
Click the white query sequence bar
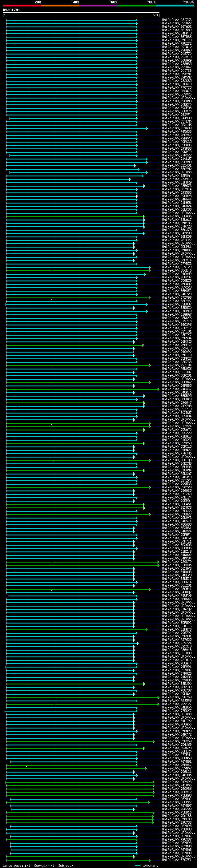pyautogui.click(x=81, y=13)
